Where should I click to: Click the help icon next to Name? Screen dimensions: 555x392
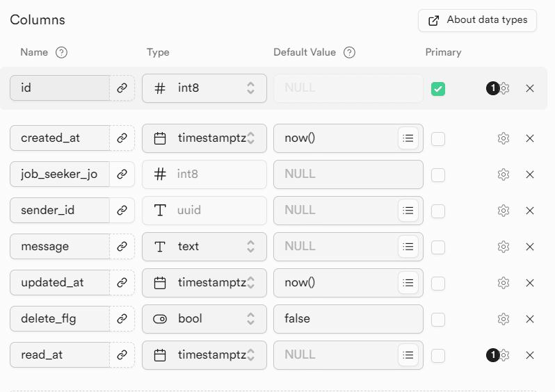click(x=61, y=53)
